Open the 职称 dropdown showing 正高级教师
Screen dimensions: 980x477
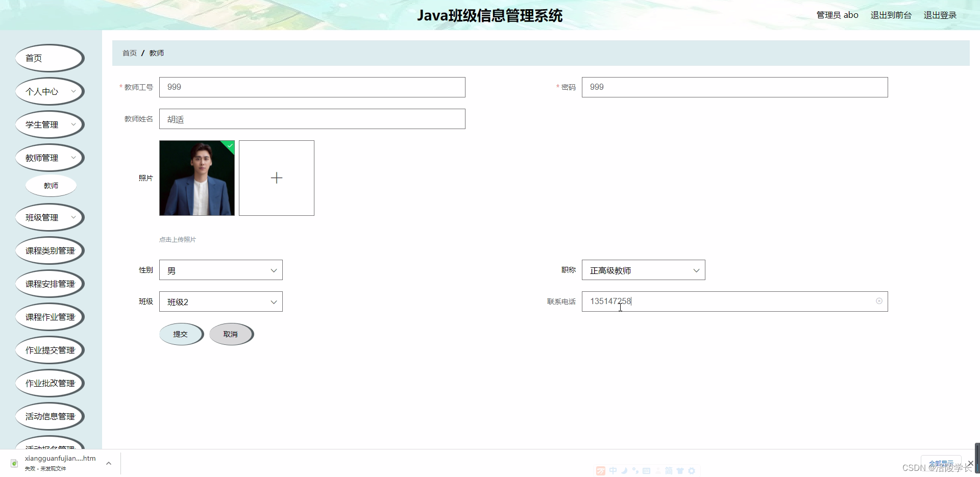643,270
